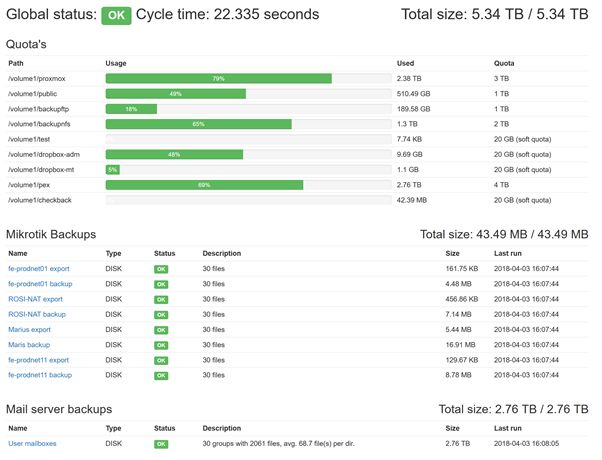The width and height of the screenshot is (602, 460).
Task: Open the Marius export link
Action: (29, 329)
